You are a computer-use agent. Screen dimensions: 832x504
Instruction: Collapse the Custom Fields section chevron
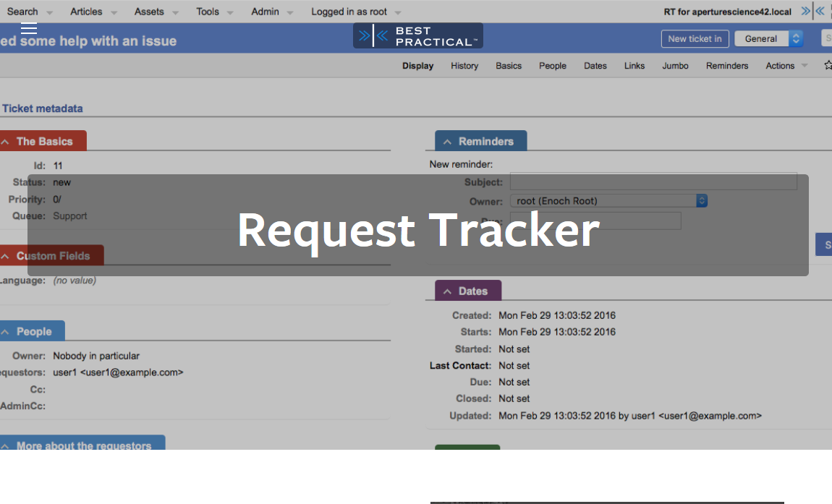point(5,256)
